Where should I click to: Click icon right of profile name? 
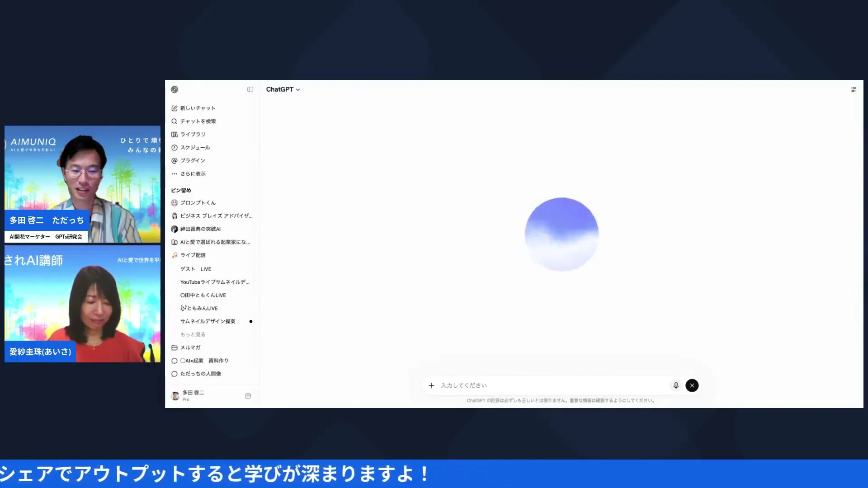pyautogui.click(x=248, y=396)
